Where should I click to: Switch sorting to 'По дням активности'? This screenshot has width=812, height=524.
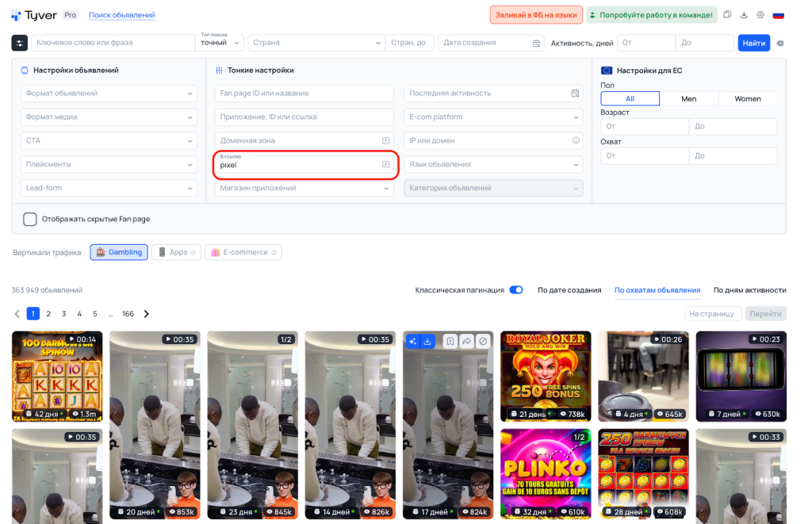(749, 290)
